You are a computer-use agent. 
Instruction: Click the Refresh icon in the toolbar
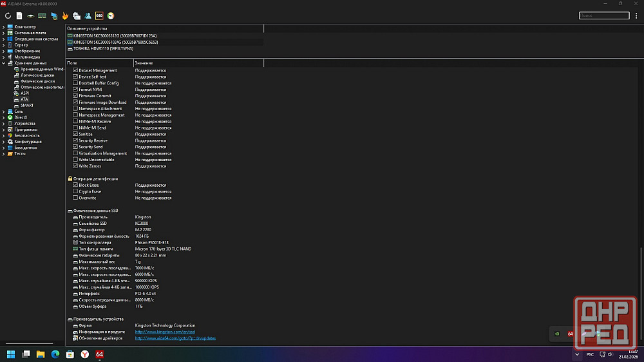pyautogui.click(x=8, y=15)
